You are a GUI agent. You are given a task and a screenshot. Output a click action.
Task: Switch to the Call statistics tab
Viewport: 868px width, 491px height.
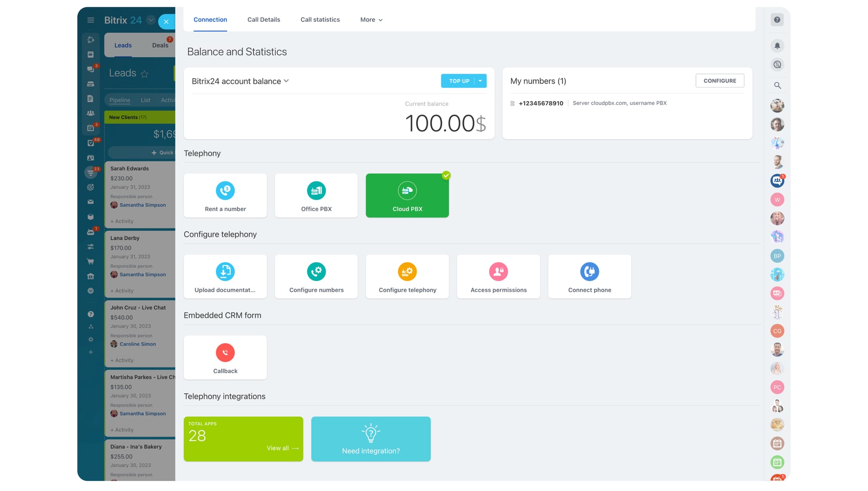320,20
